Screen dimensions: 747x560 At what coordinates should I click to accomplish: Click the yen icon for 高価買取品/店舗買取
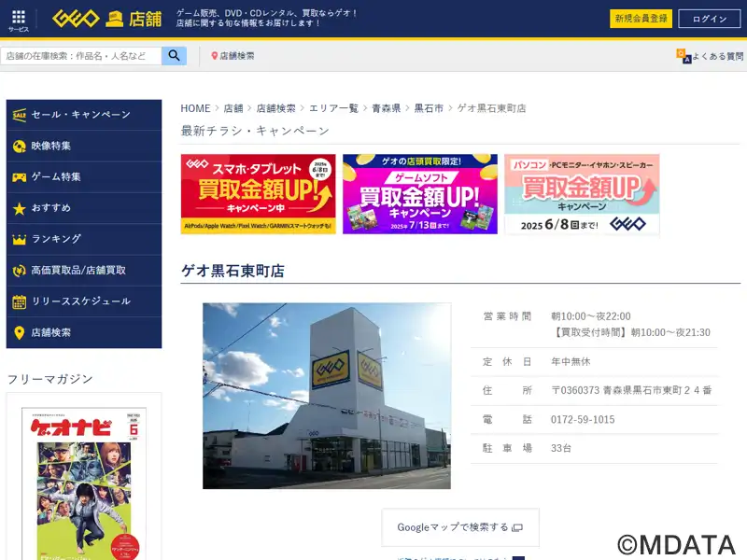(x=19, y=271)
